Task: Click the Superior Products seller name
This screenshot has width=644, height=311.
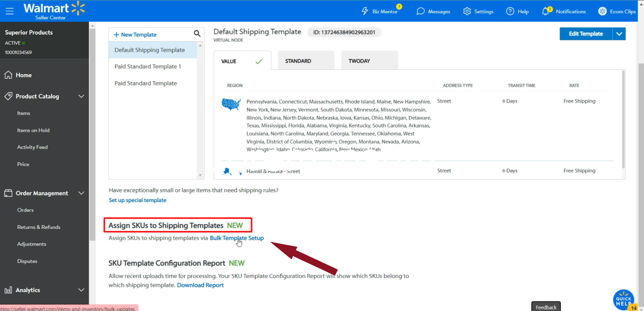Action: click(29, 32)
